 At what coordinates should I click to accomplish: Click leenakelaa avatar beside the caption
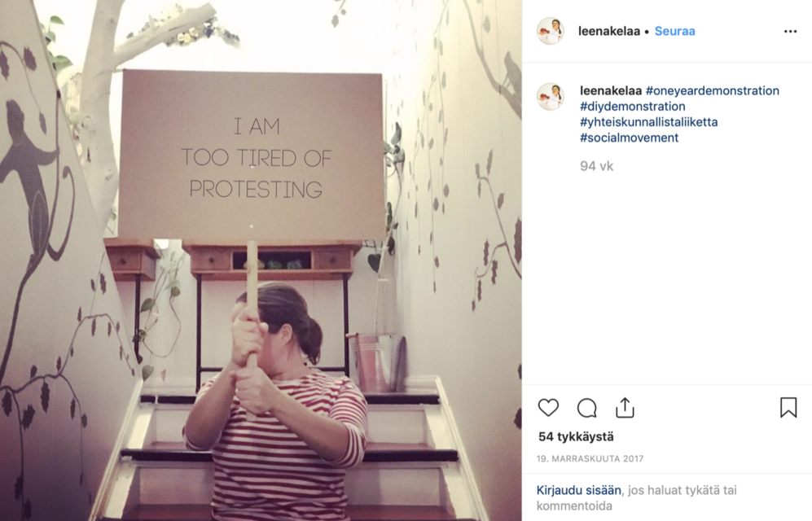coord(551,97)
